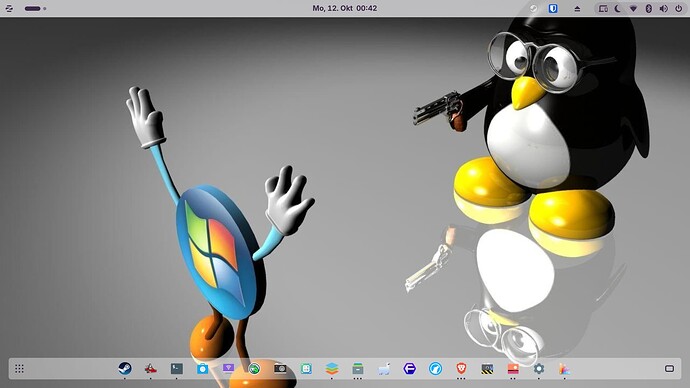The image size is (690, 388).
Task: Click the rounded rectangle icon at dock end
Action: [x=669, y=369]
